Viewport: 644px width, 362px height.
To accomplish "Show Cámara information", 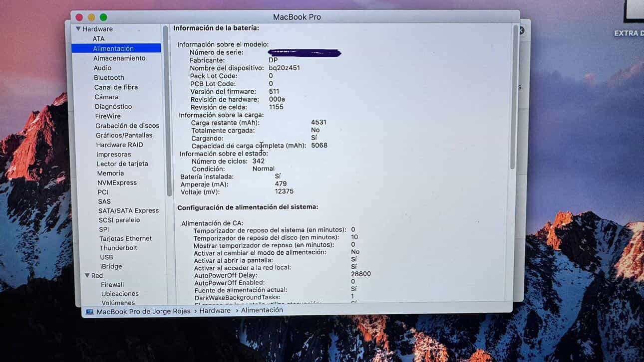I will click(x=106, y=97).
